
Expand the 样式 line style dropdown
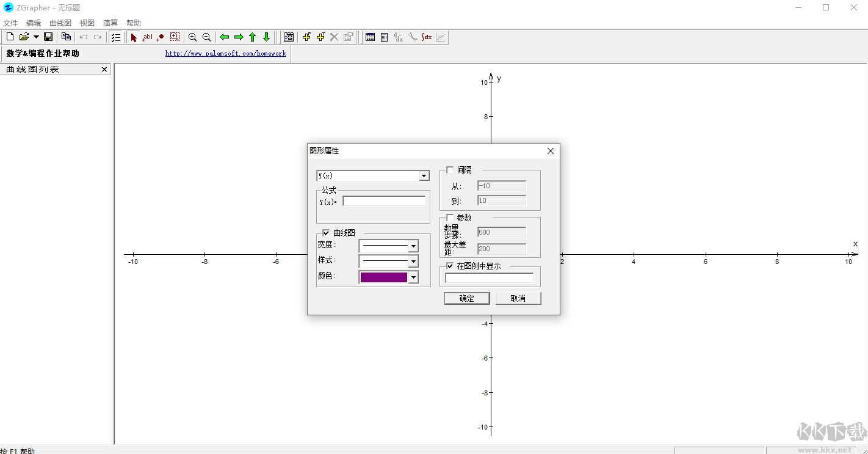click(x=413, y=262)
